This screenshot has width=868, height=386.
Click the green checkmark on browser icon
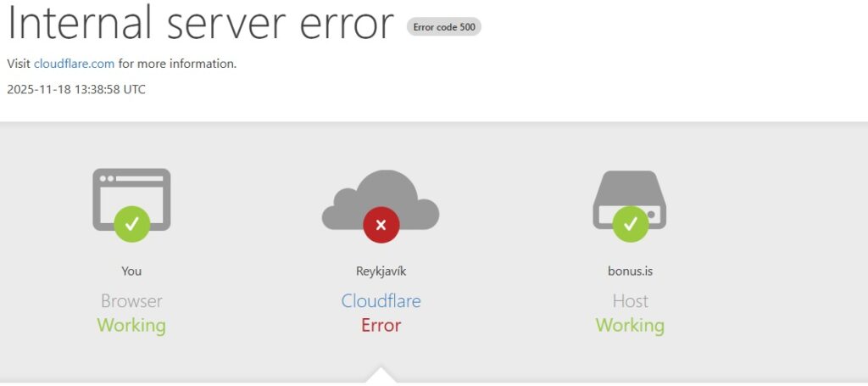click(x=131, y=224)
